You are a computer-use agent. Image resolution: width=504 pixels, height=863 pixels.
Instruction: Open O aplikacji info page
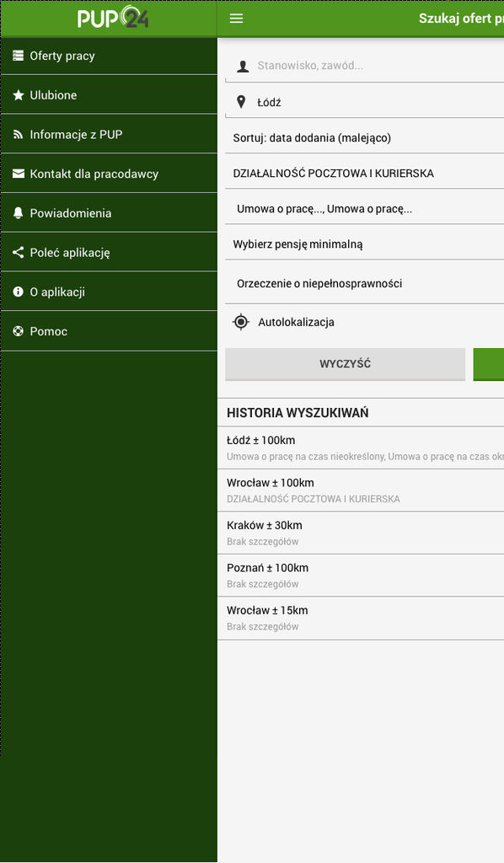click(x=109, y=292)
